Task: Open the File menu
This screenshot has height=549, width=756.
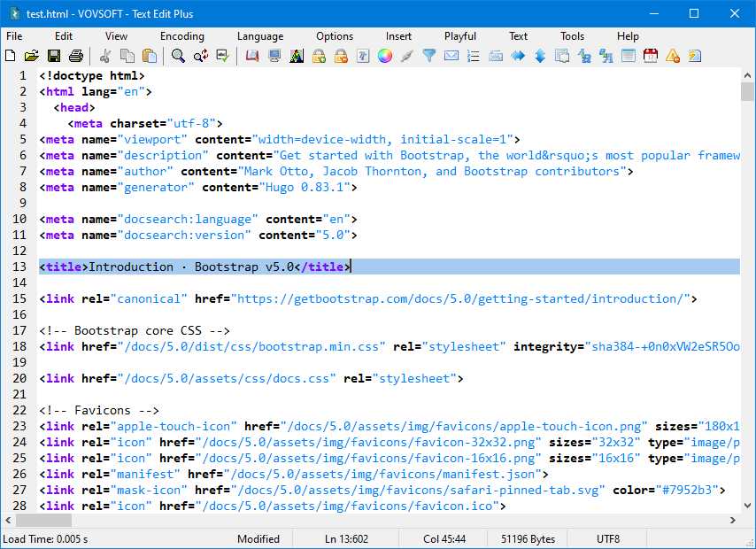Action: pos(14,36)
